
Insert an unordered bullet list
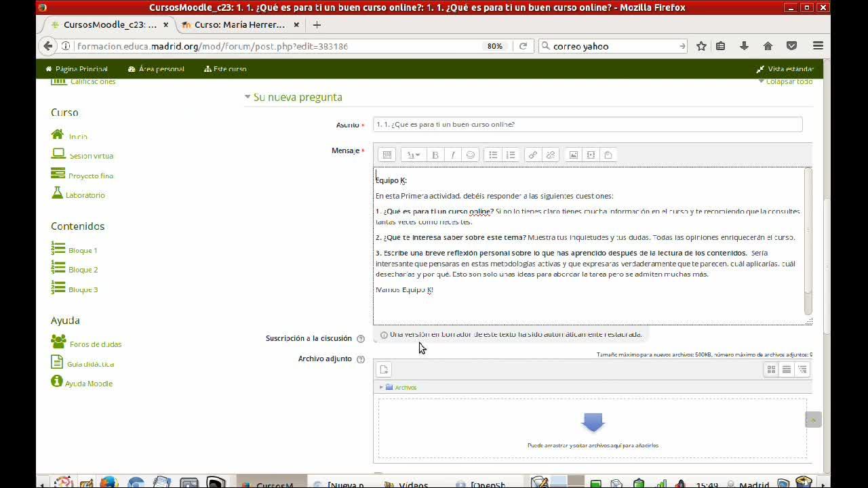click(x=493, y=155)
